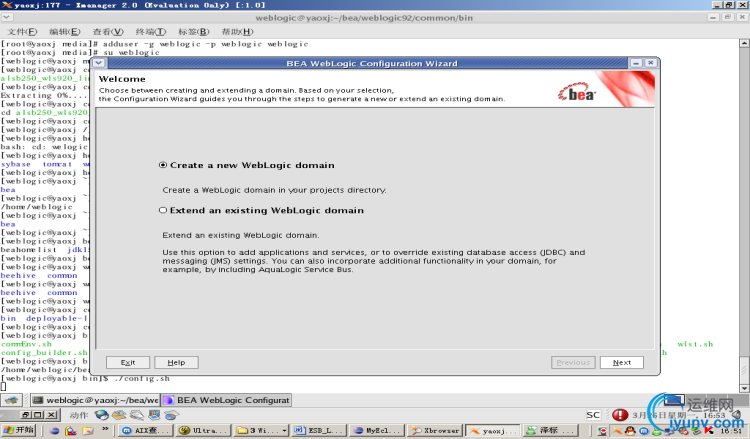Screen dimensions: 750x439
Task: Click the terminal scrollbar up arrow
Action: [x=744, y=43]
